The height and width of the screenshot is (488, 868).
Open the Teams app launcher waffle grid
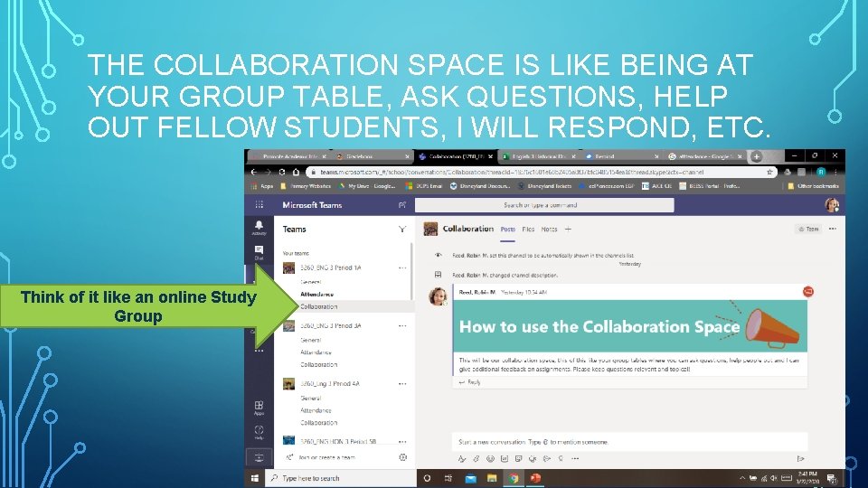(x=259, y=205)
